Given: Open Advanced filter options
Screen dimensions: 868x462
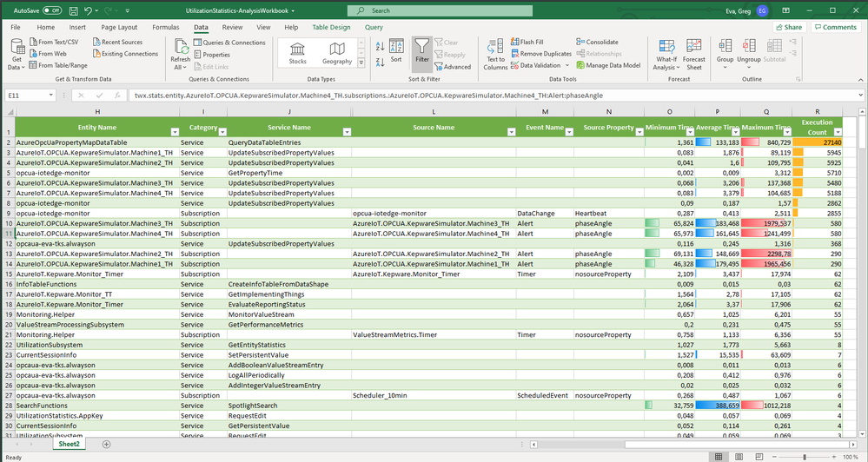Looking at the screenshot, I should coord(453,66).
